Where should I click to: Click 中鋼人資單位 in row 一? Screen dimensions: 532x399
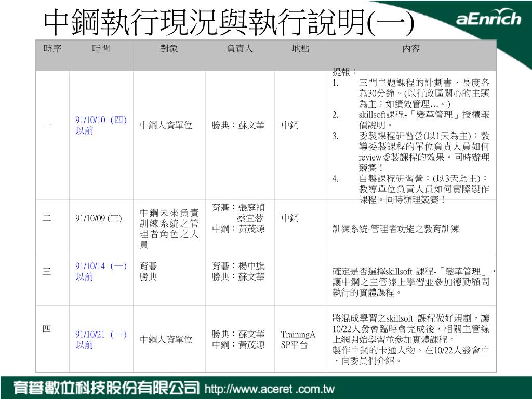pyautogui.click(x=166, y=125)
